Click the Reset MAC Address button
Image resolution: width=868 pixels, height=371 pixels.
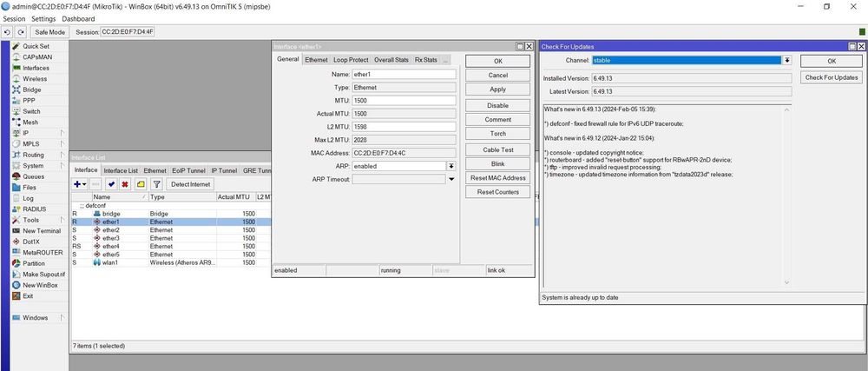[x=497, y=178]
